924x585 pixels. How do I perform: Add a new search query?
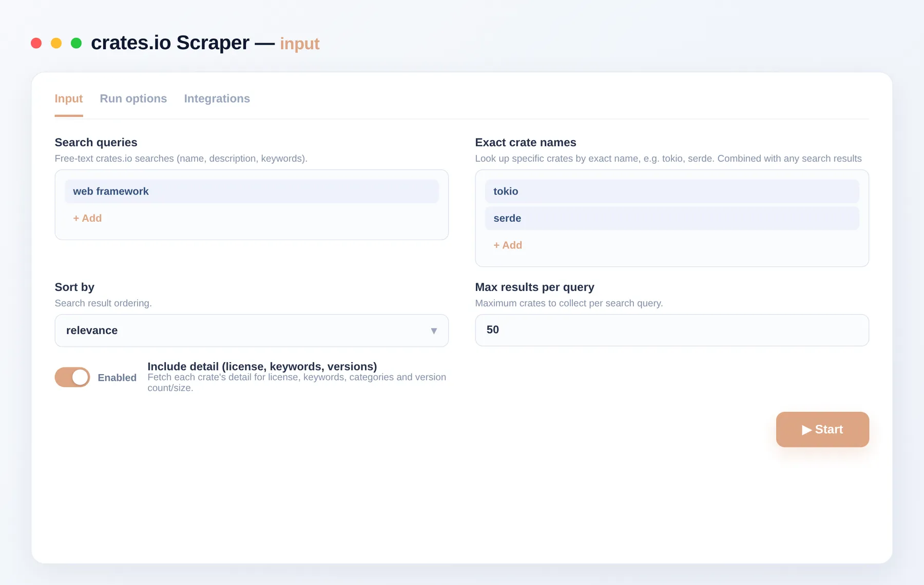point(87,218)
